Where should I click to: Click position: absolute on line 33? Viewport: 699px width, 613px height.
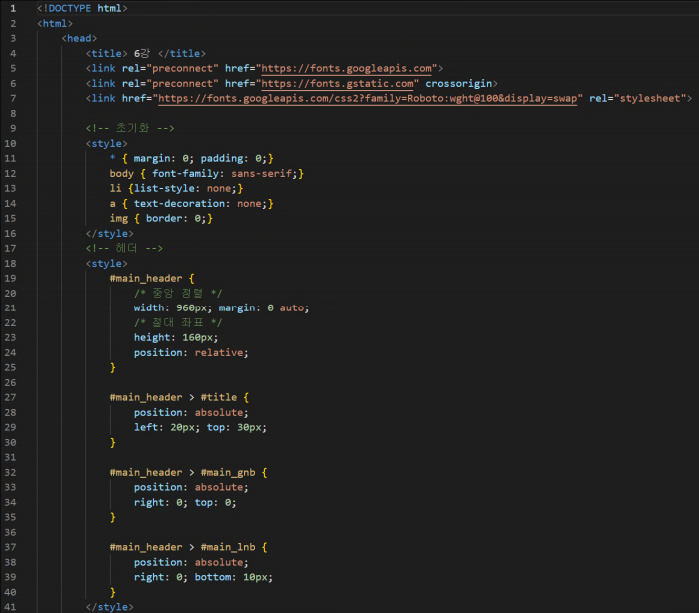[x=191, y=487]
